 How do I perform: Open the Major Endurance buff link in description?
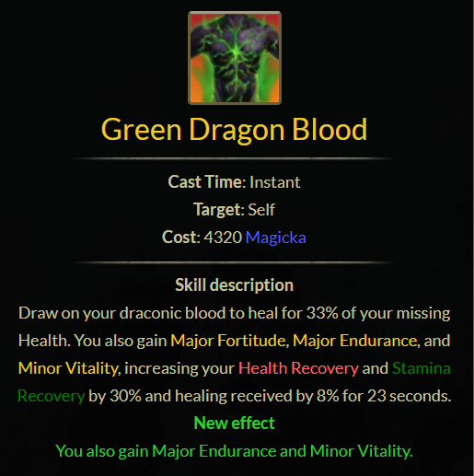tap(356, 341)
